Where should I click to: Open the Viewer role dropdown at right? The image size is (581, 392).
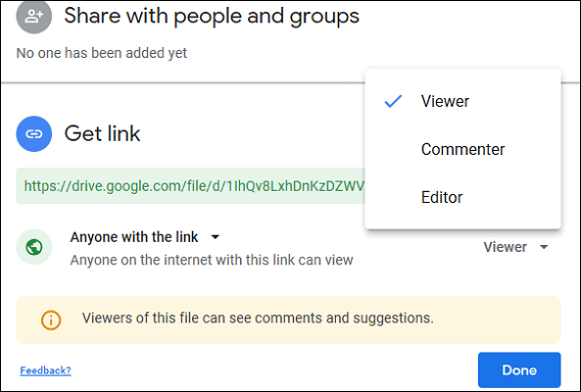point(515,247)
